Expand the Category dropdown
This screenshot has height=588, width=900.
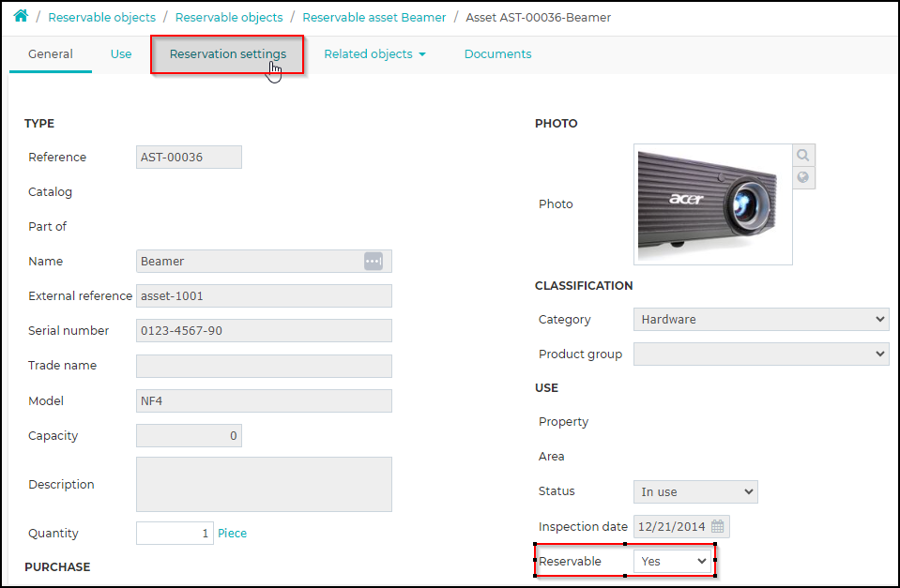coord(761,319)
